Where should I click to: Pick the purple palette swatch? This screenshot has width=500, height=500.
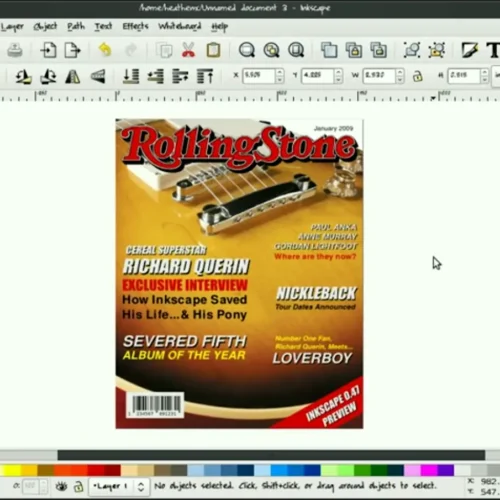point(446,470)
